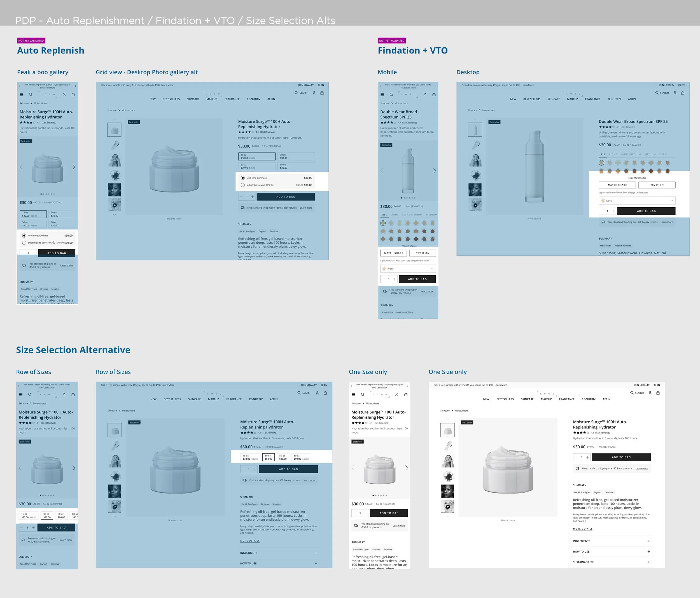700x598 pixels.
Task: Open hamburger menu in Peak a boo gallery mockup
Action: click(x=22, y=95)
